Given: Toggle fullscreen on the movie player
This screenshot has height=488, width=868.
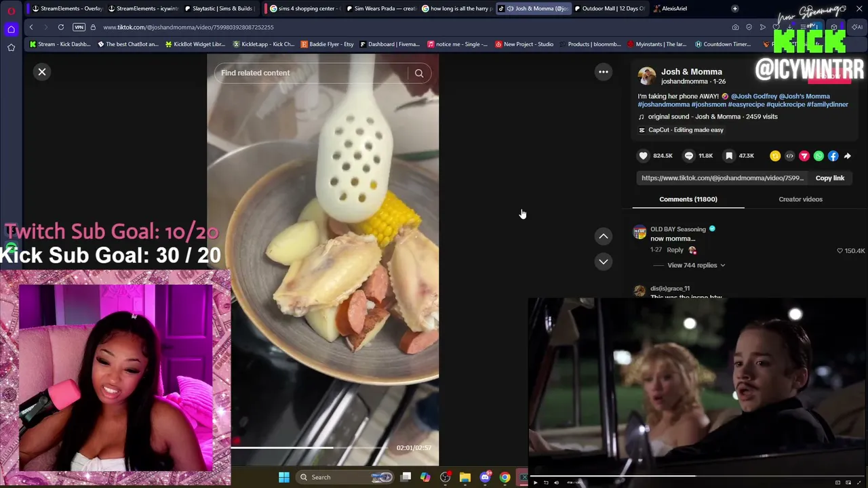Looking at the screenshot, I should [860, 483].
